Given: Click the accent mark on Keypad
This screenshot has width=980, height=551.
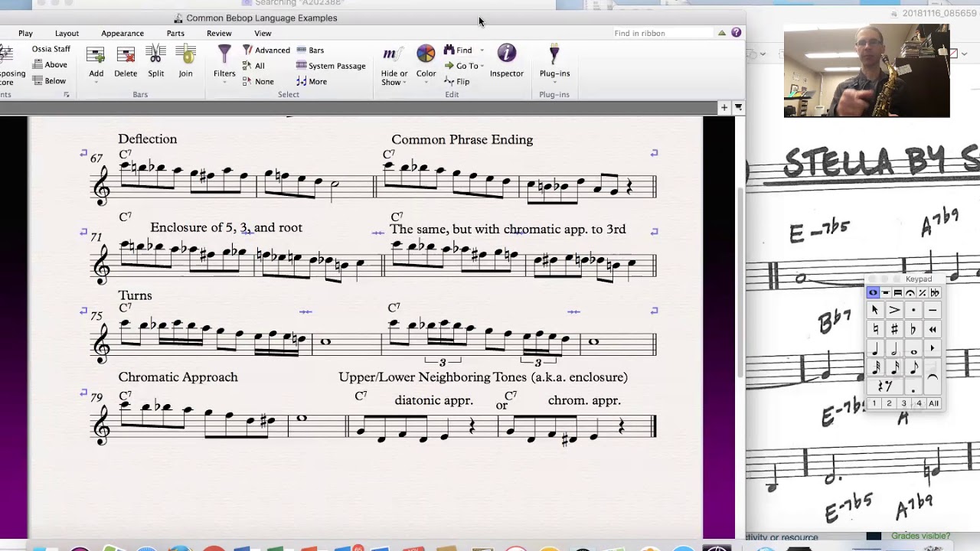Looking at the screenshot, I should [x=894, y=310].
